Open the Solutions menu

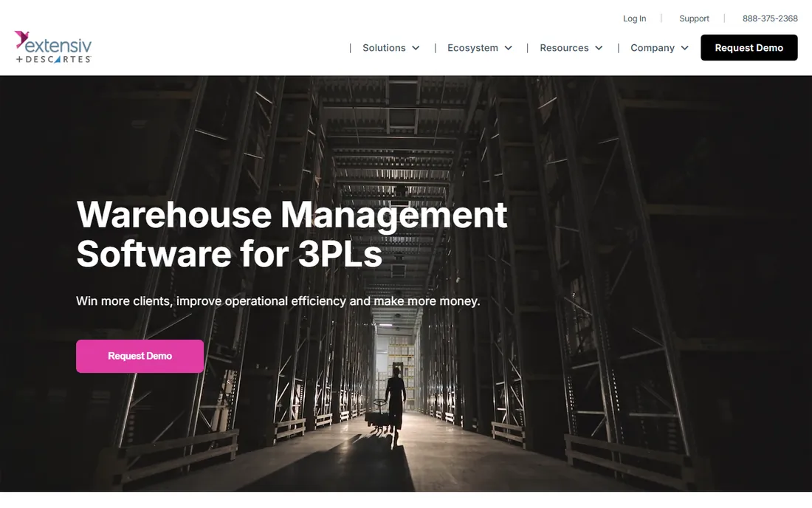point(384,48)
